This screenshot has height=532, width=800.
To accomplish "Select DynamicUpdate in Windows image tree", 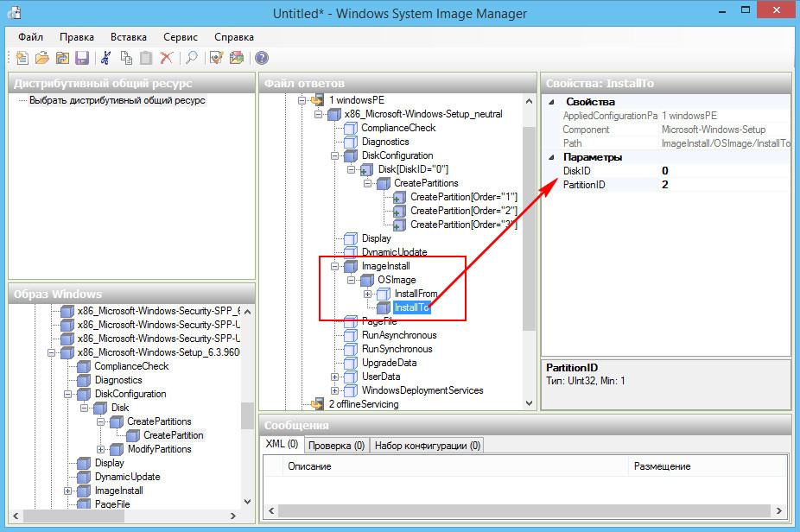I will 128,477.
